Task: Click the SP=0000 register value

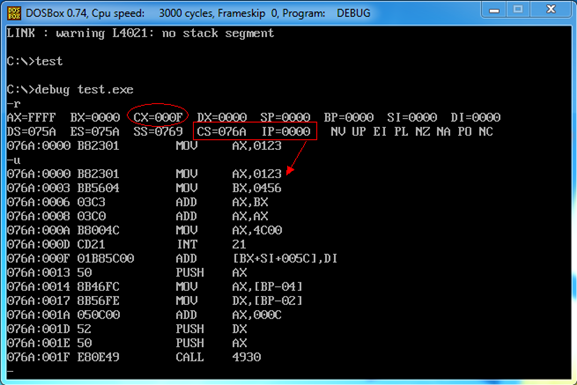Action: pos(285,117)
